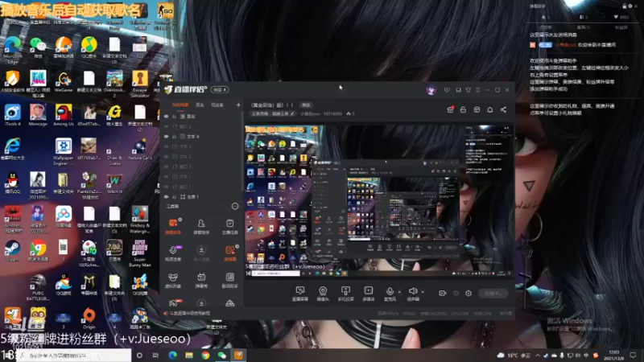
Task: Open Among Us desktop shortcut
Action: (64, 115)
